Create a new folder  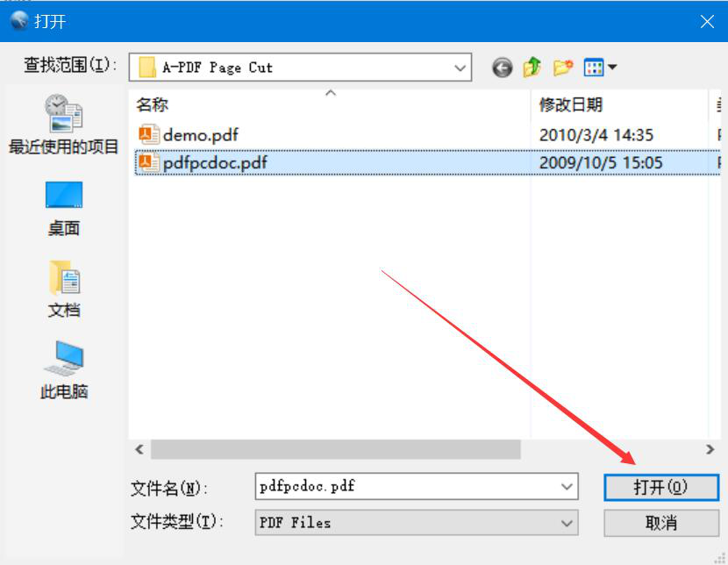(563, 68)
